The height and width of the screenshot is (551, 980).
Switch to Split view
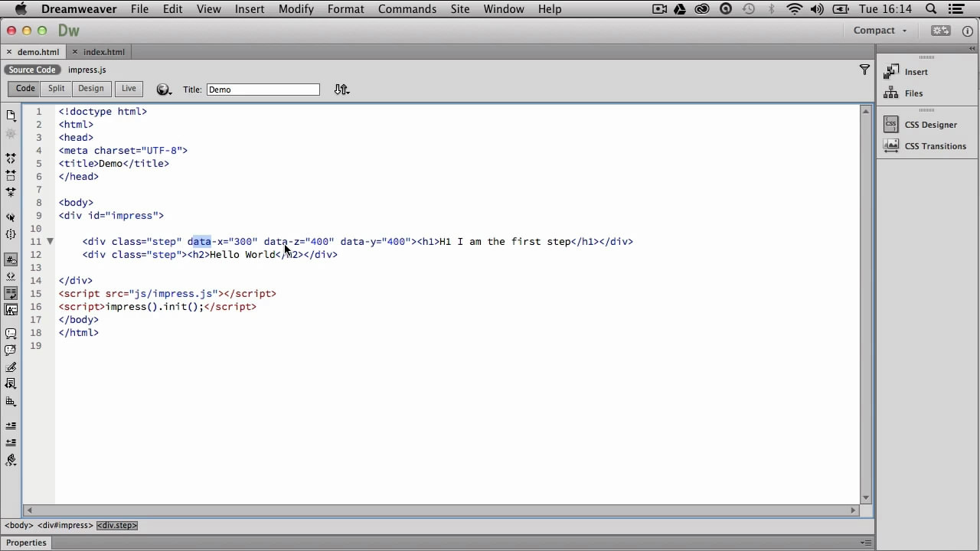[x=57, y=89]
